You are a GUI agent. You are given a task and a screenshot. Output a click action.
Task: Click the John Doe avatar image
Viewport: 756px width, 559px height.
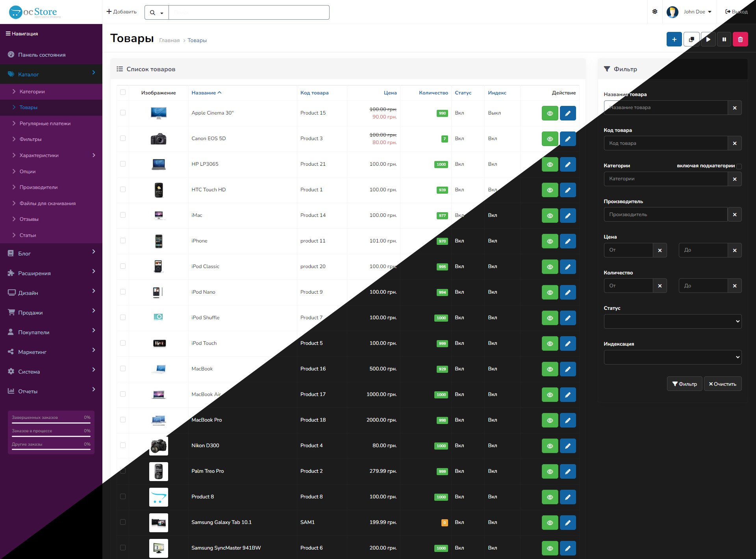pos(672,12)
